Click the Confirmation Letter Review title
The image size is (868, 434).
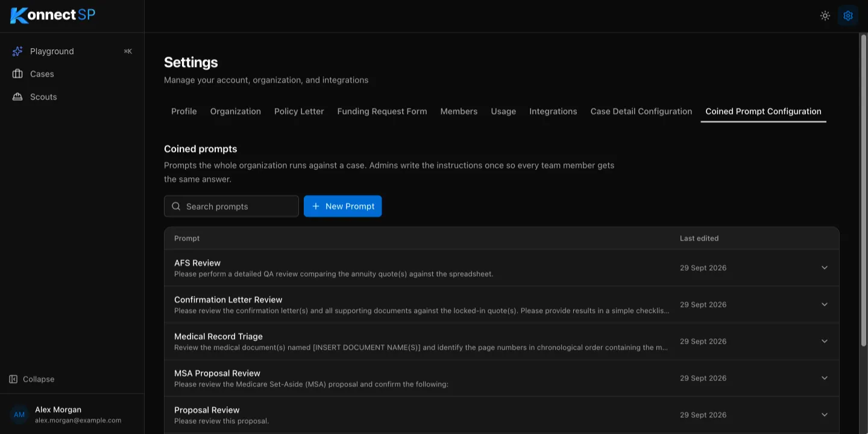coord(228,300)
